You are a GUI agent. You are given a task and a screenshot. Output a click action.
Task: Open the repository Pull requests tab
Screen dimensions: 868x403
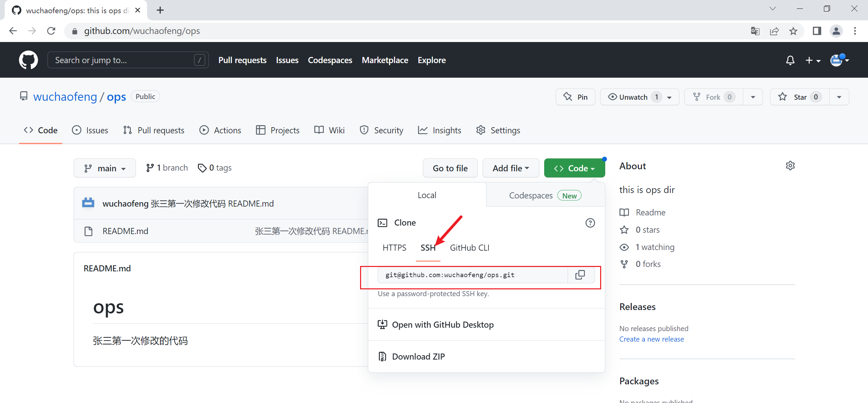click(154, 130)
